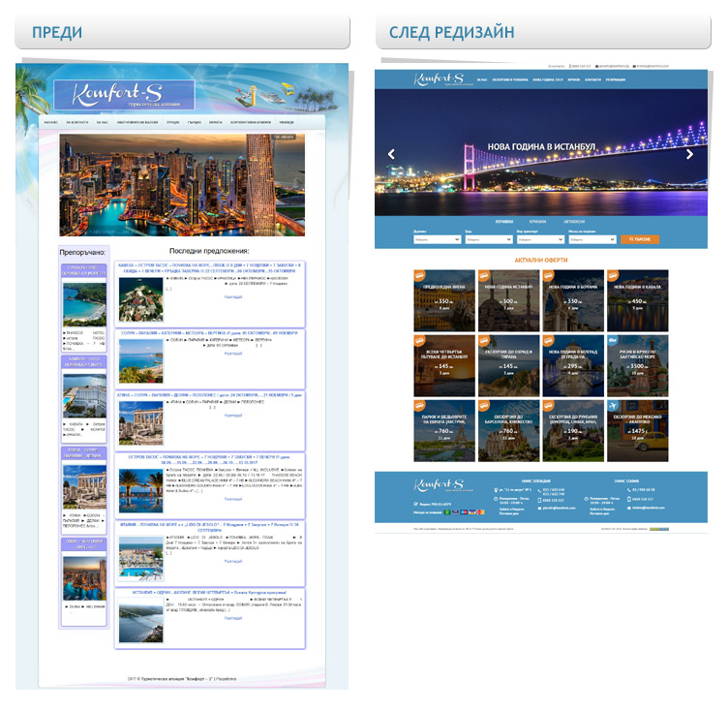Screen dimensions: 728x712
Task: Click the Dubai night image in the Препоръчано sidebar
Action: (x=84, y=579)
